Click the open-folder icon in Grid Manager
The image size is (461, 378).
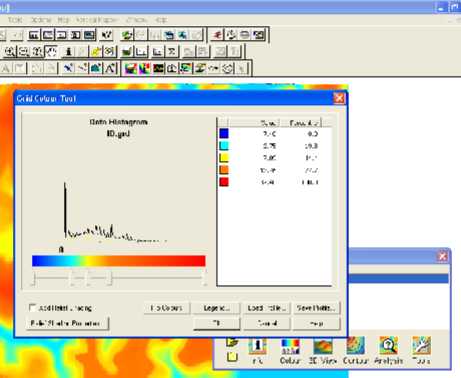[x=232, y=342]
